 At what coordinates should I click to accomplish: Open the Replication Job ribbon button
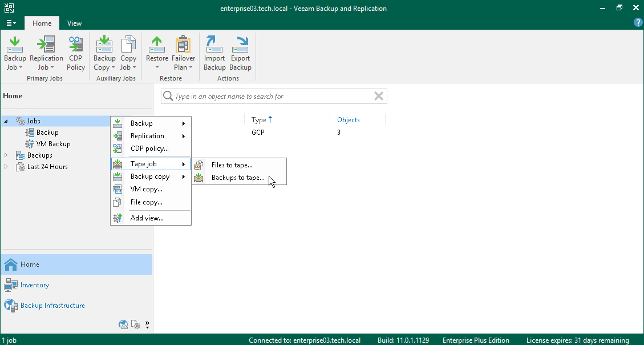click(46, 54)
